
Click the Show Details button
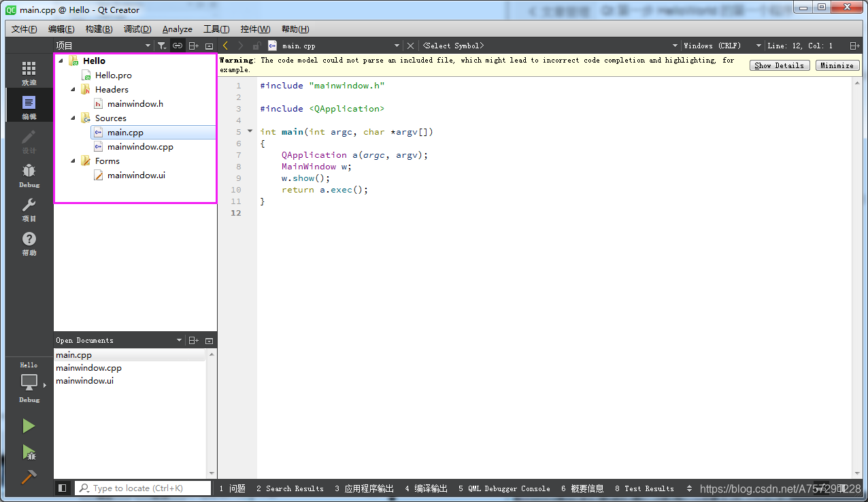pos(780,65)
